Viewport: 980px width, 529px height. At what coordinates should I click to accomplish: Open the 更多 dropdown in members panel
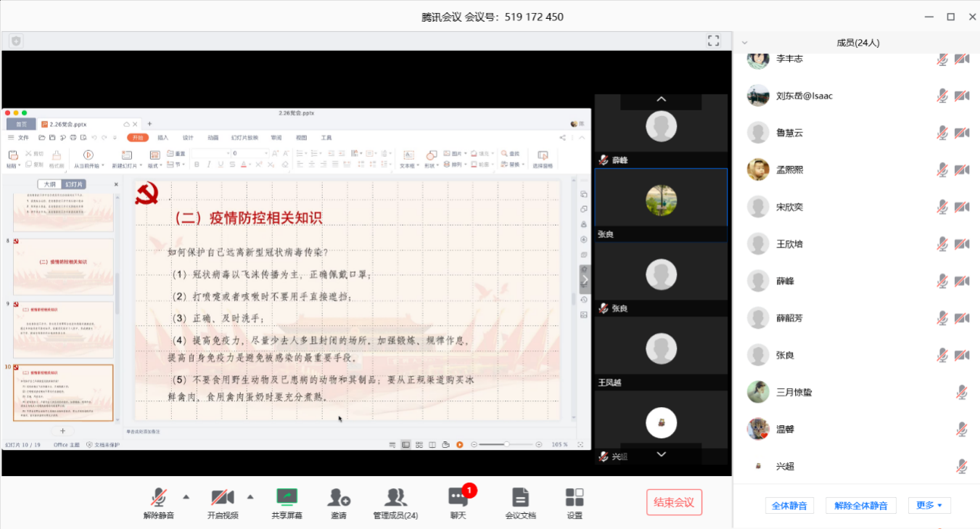(929, 505)
